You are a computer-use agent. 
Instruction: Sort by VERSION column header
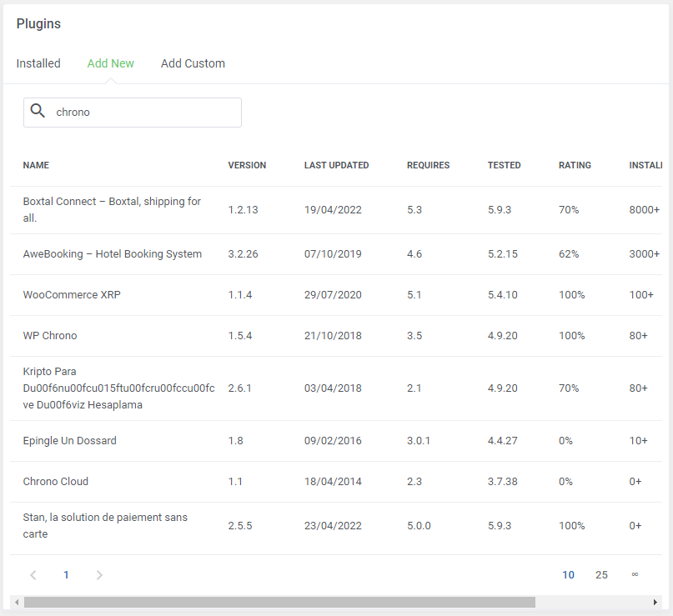coord(247,165)
